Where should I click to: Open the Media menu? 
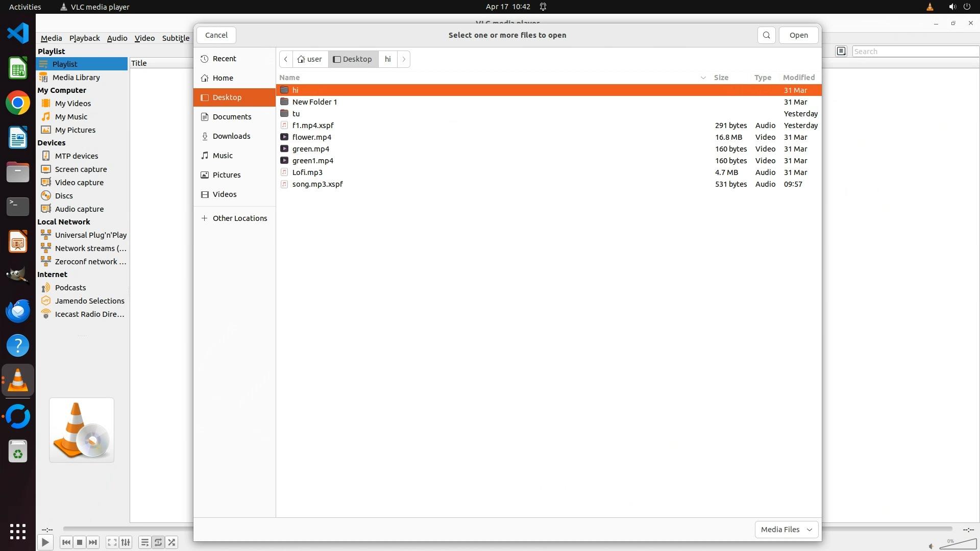51,38
